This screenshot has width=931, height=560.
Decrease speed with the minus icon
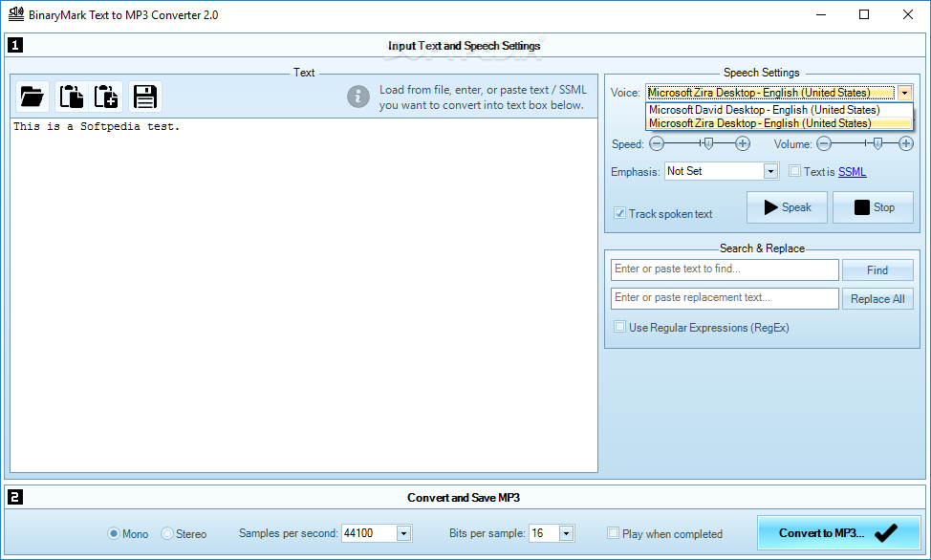coord(656,143)
